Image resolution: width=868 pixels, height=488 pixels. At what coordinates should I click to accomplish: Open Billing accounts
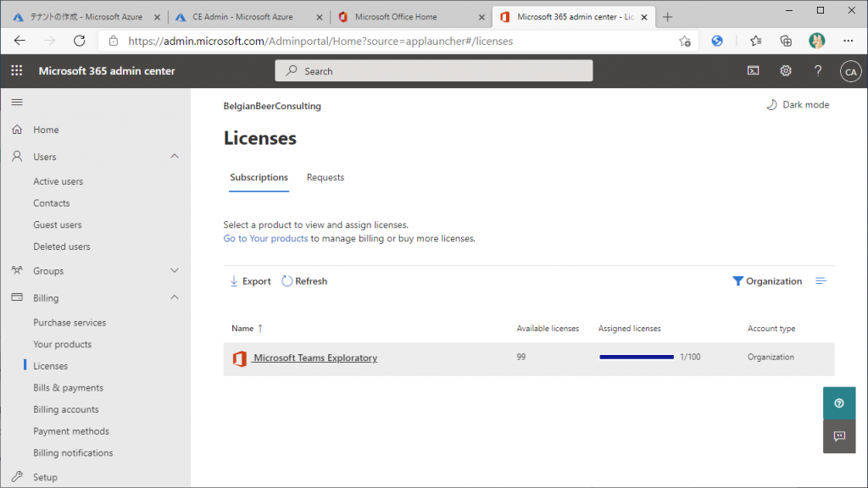66,409
